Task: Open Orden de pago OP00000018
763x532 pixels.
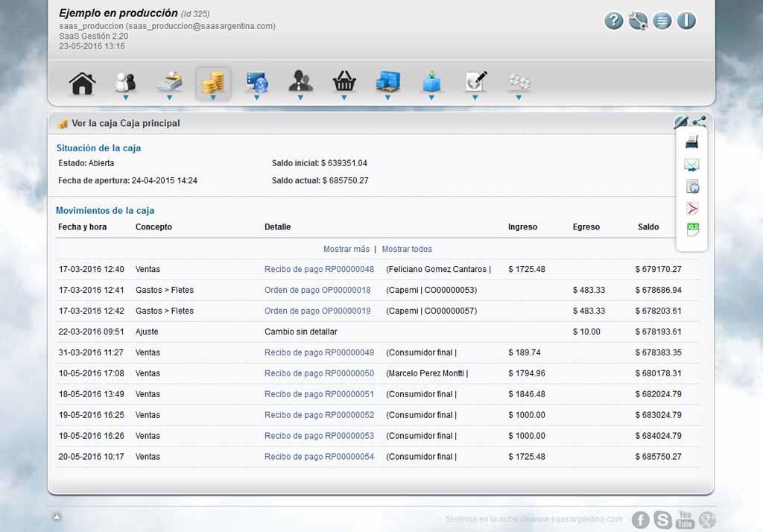Action: pos(317,290)
